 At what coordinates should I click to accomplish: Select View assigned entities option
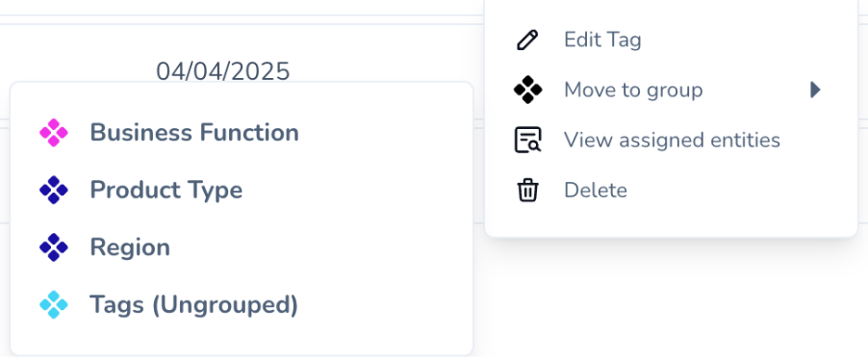(x=670, y=140)
